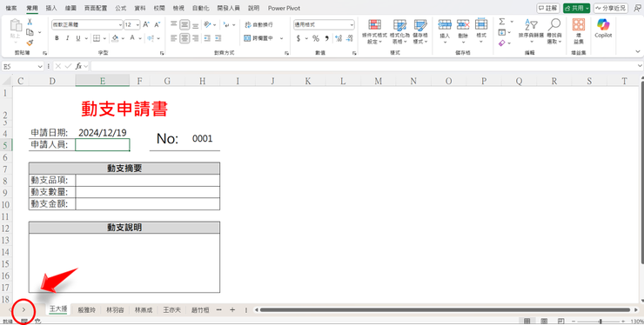Add a new sheet with plus button
This screenshot has height=325, width=644.
click(x=232, y=310)
